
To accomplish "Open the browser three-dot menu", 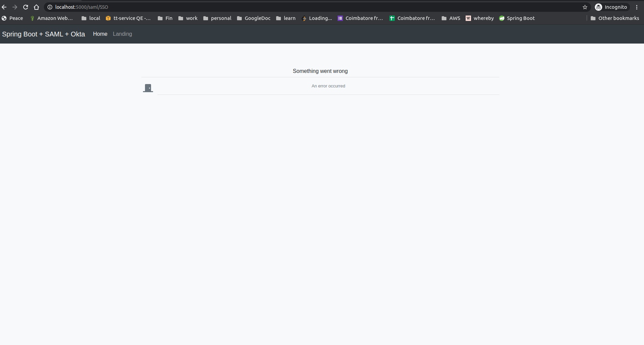I will 637,7.
